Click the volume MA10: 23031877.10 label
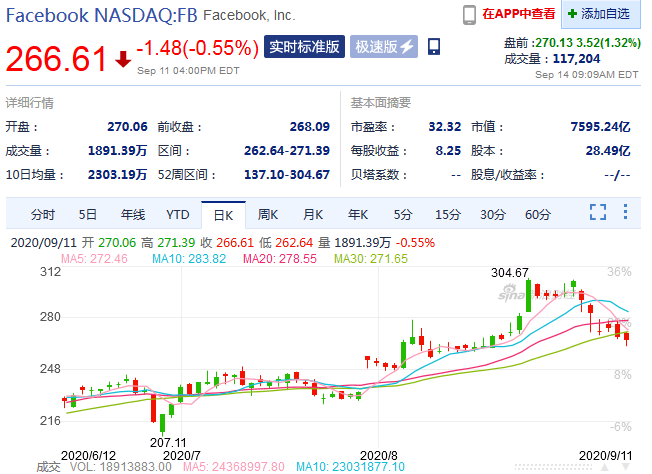 (350, 467)
